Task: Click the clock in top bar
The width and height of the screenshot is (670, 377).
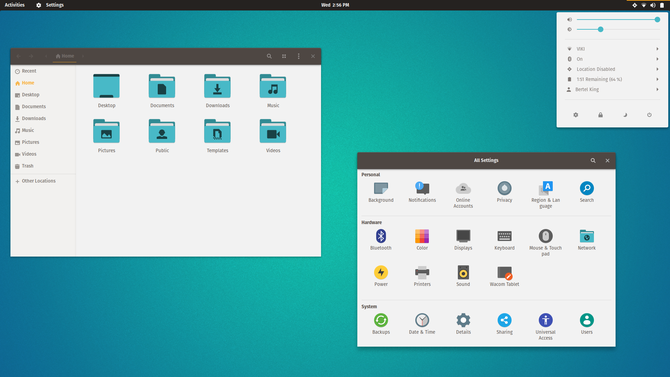Action: point(335,5)
